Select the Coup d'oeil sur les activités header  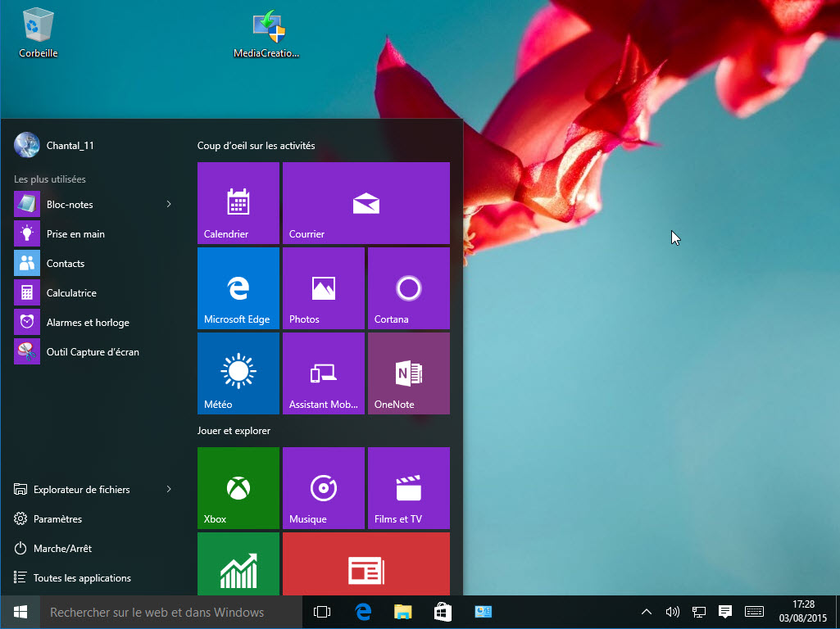coord(256,146)
